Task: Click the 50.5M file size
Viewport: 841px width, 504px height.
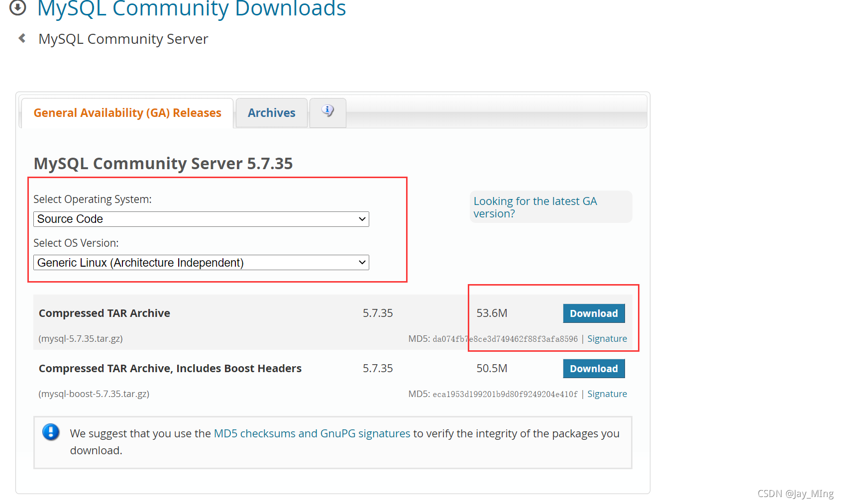Action: click(x=492, y=368)
